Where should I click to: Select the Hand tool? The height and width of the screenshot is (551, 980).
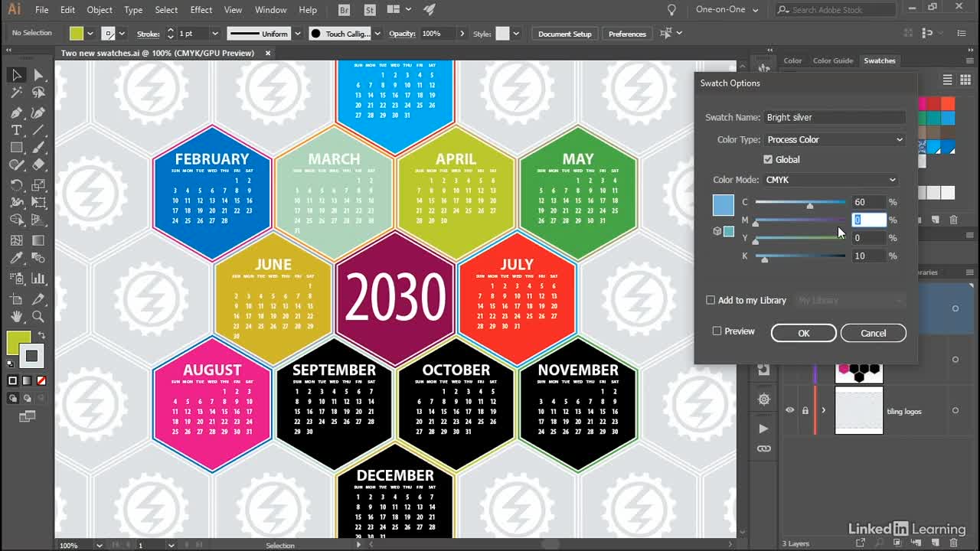click(16, 316)
